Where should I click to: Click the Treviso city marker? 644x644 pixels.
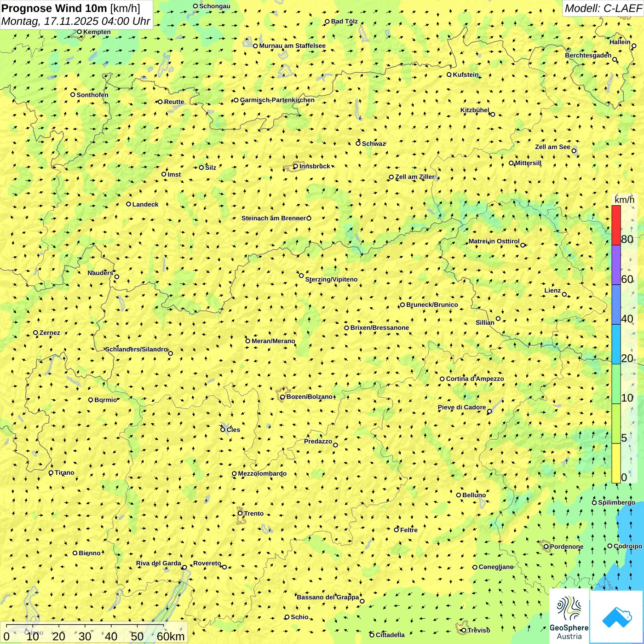coord(464,630)
